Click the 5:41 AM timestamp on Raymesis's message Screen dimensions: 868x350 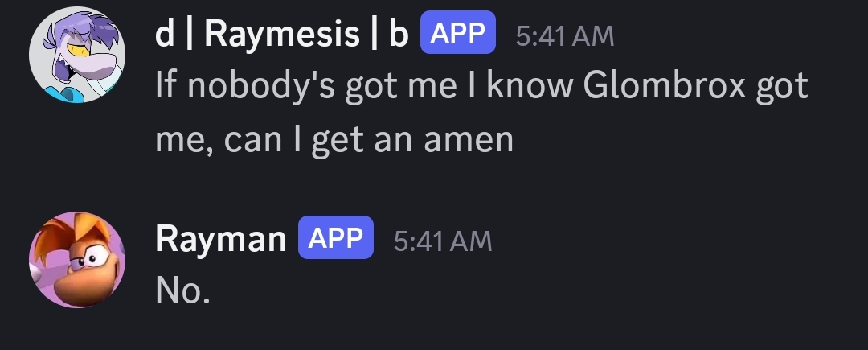(564, 36)
